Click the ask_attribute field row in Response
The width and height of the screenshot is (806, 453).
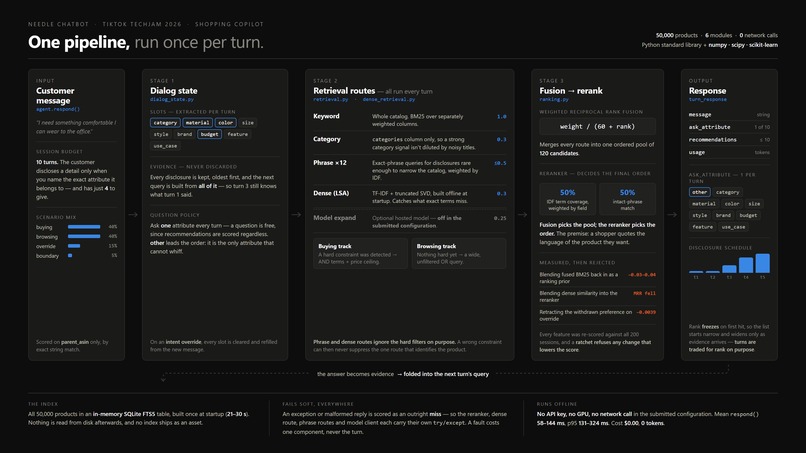[729, 127]
